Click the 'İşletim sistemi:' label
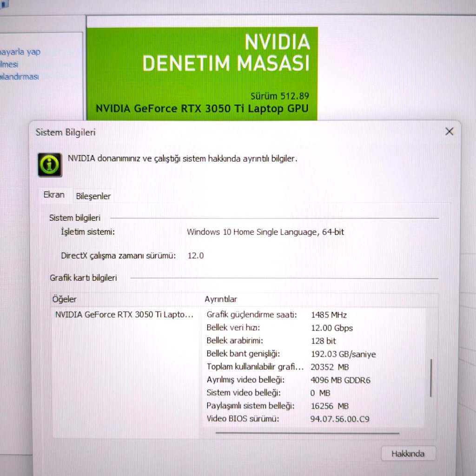The image size is (476, 476). pos(88,232)
